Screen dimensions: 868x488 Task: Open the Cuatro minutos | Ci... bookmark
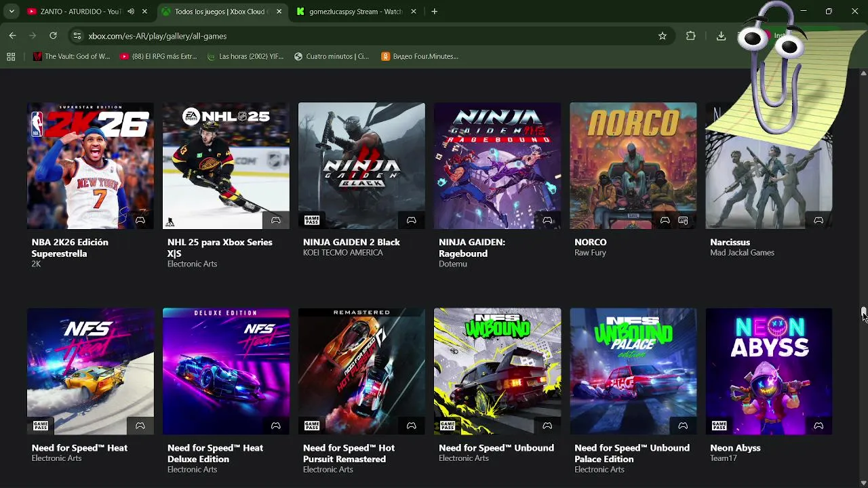point(331,57)
